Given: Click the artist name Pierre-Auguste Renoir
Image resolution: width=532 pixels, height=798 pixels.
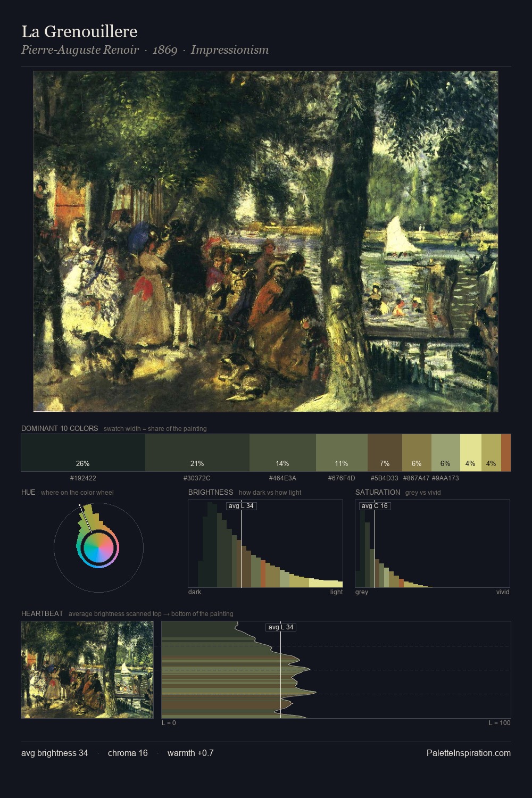Looking at the screenshot, I should 80,50.
